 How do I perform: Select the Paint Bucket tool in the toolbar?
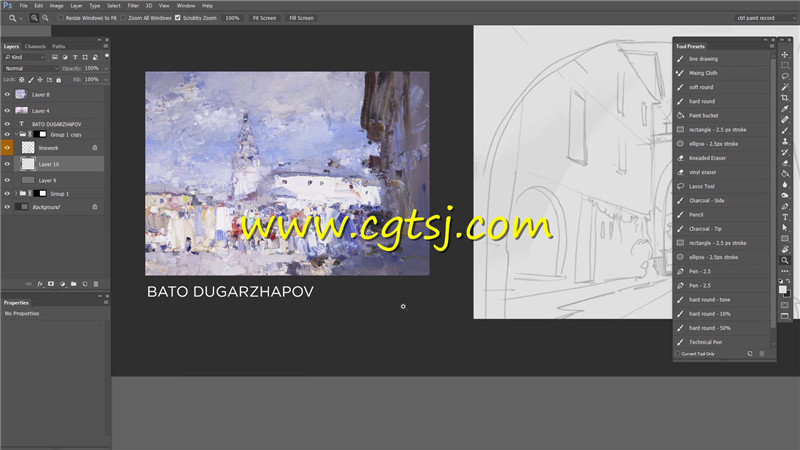(785, 174)
